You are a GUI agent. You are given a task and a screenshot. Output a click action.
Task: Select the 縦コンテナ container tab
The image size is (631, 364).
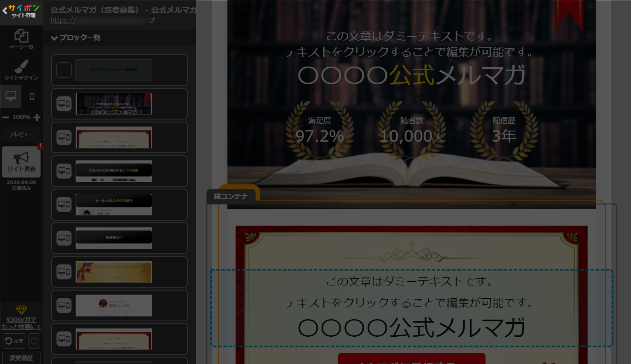(x=231, y=196)
